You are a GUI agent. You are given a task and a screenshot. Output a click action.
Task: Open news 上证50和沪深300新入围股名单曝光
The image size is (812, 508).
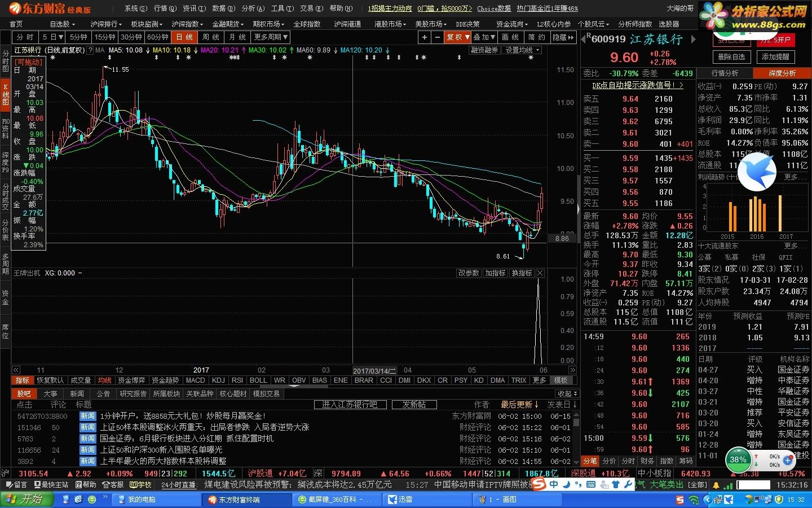[x=161, y=450]
